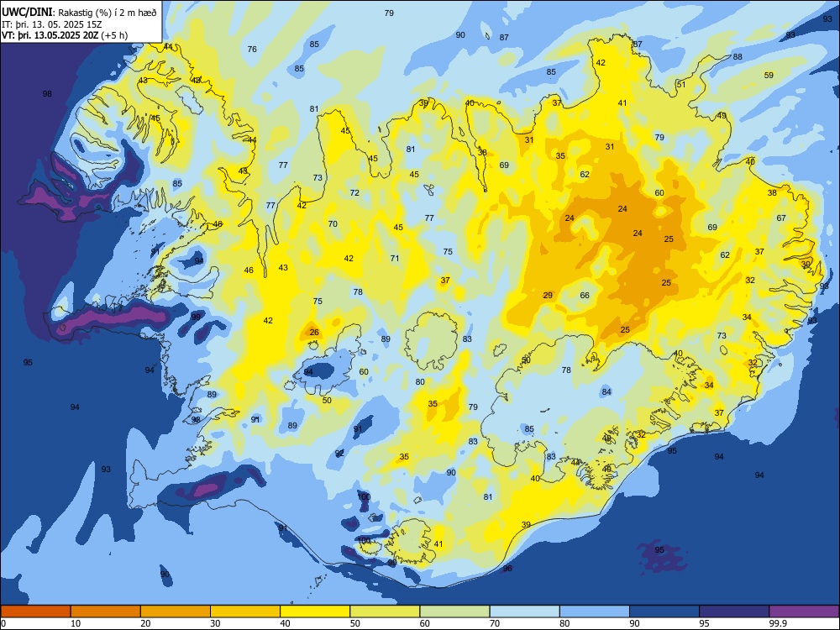Viewport: 840px width, 630px height.
Task: Select the '67' value in east Iceland
Action: (x=781, y=218)
